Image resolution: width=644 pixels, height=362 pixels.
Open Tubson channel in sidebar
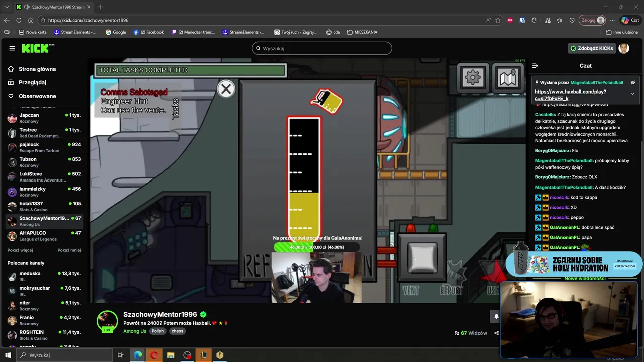[x=44, y=162]
